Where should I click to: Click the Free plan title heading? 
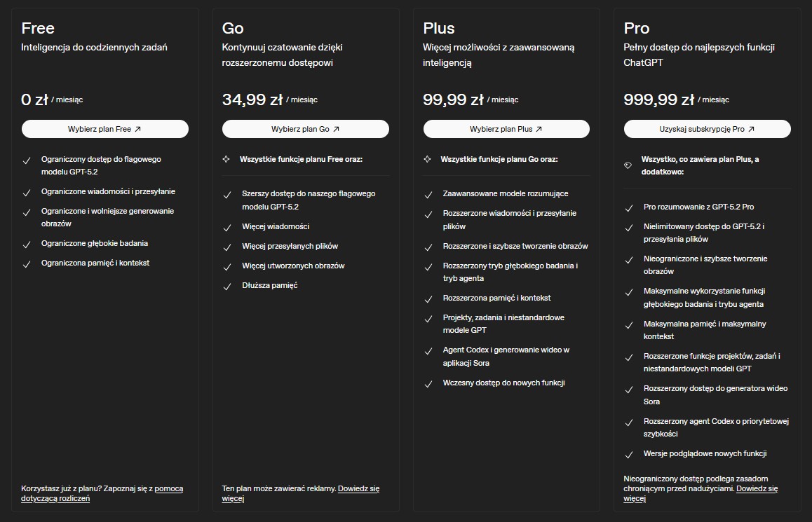pos(38,28)
